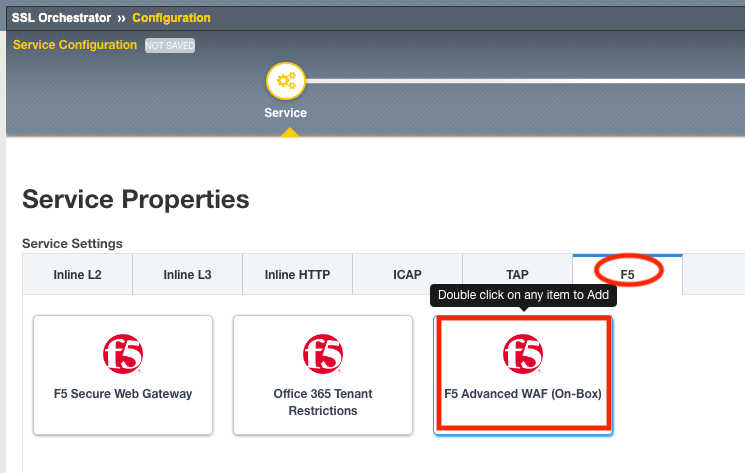The height and width of the screenshot is (473, 745).
Task: Click the Service Settings label
Action: [72, 243]
